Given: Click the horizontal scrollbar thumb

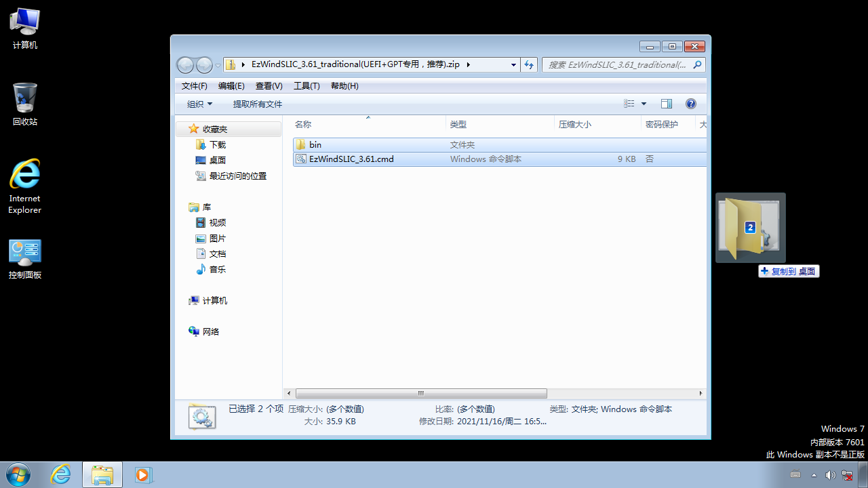Looking at the screenshot, I should tap(420, 393).
